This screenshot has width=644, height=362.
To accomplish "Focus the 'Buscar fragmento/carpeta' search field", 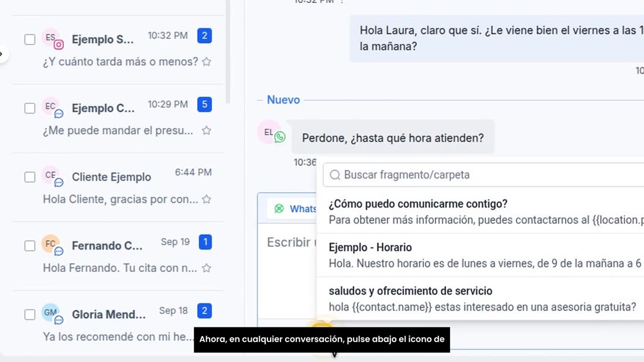I will click(x=484, y=175).
